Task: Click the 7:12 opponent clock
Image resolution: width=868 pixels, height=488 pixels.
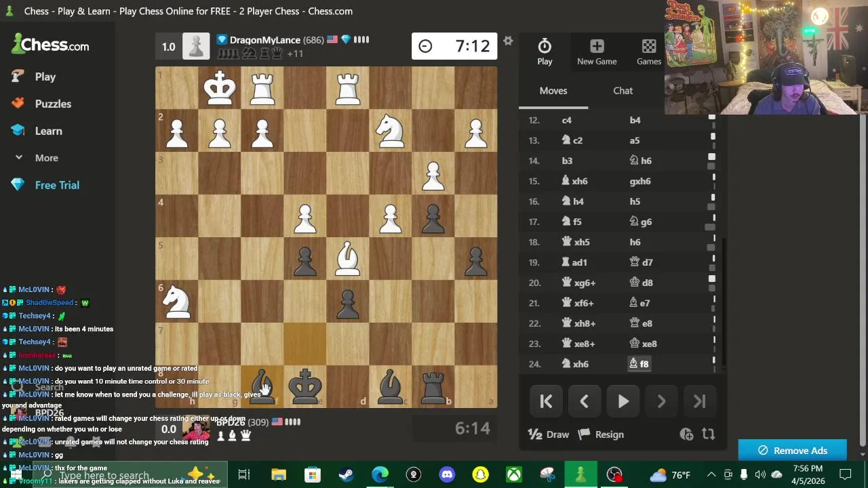Action: tap(454, 46)
